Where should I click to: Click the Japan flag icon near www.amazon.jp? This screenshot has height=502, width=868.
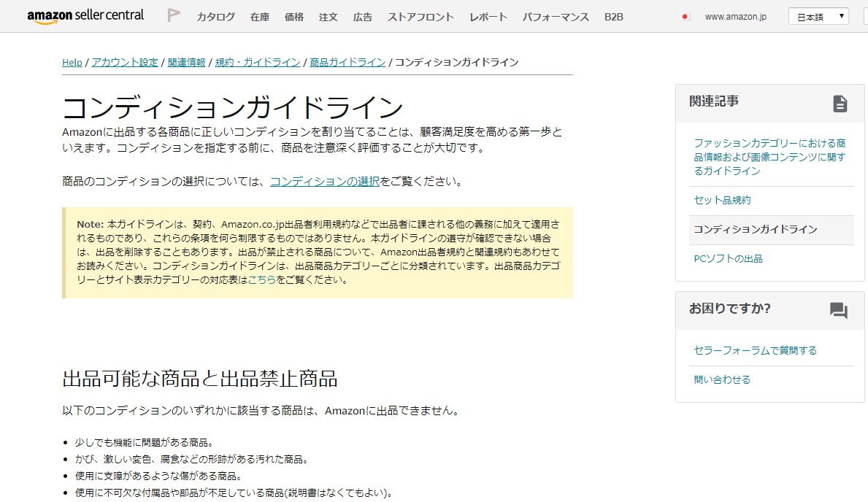[x=685, y=17]
